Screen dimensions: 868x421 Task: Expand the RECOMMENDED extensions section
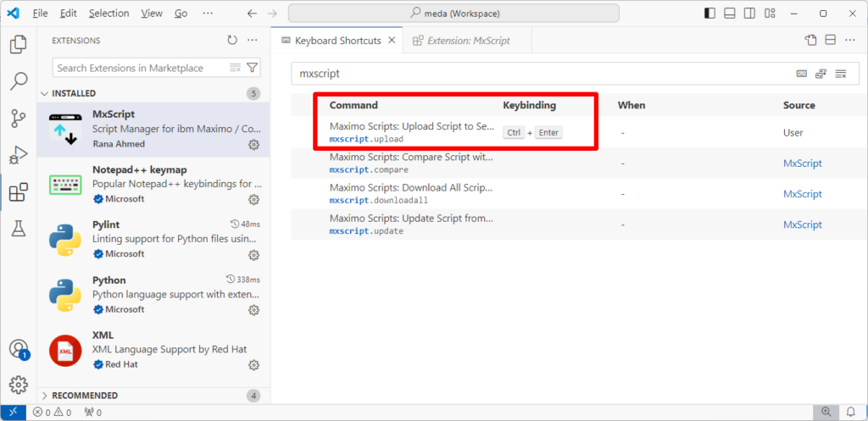click(x=154, y=396)
